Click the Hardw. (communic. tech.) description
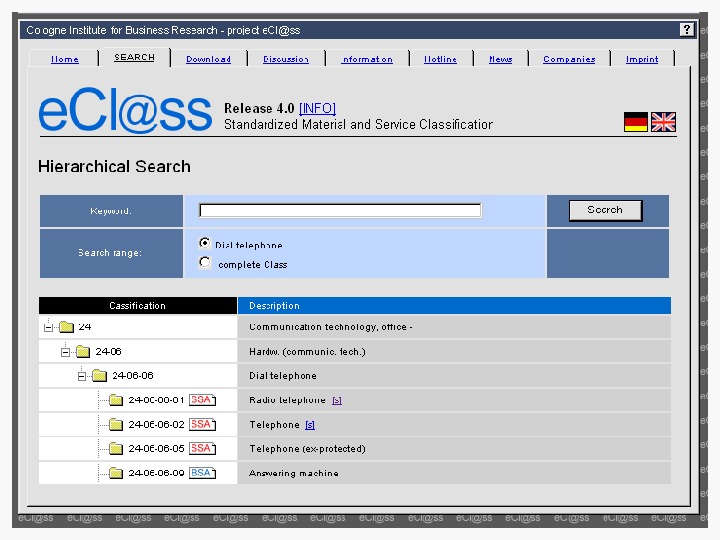 point(307,352)
